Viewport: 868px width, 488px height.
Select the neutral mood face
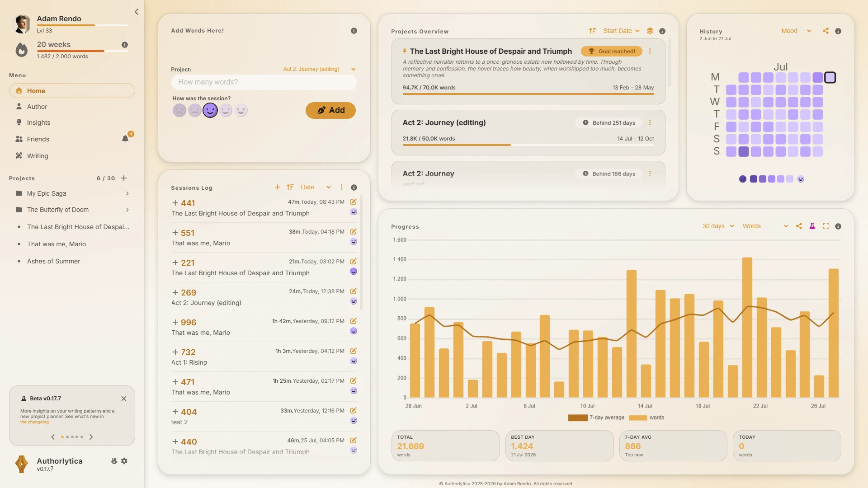[195, 110]
